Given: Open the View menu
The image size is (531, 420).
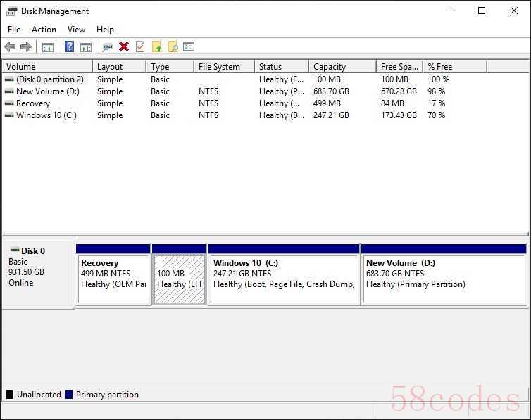Looking at the screenshot, I should click(x=76, y=30).
